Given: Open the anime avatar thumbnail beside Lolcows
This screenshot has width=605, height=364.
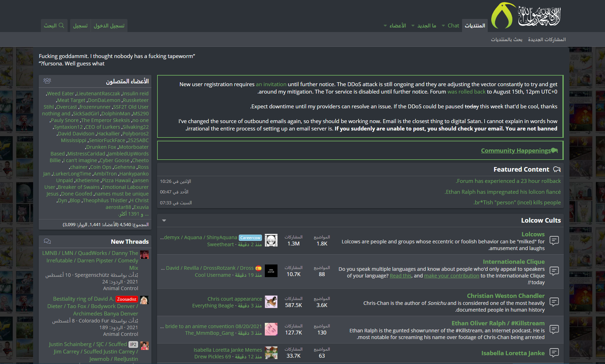Looking at the screenshot, I should pos(271,241).
